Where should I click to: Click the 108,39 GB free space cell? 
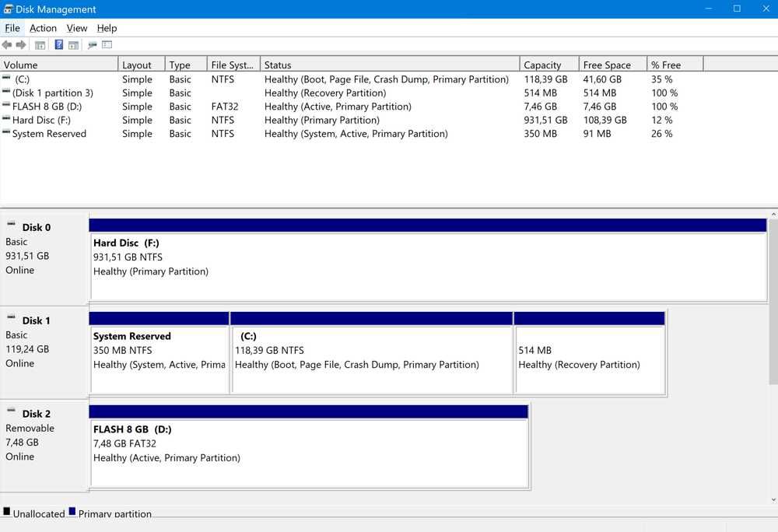point(605,120)
